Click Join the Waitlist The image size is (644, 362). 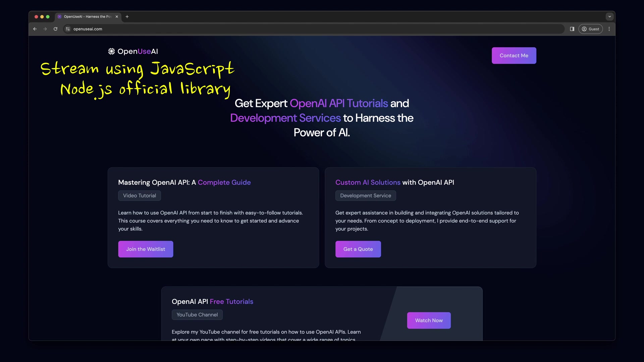145,249
